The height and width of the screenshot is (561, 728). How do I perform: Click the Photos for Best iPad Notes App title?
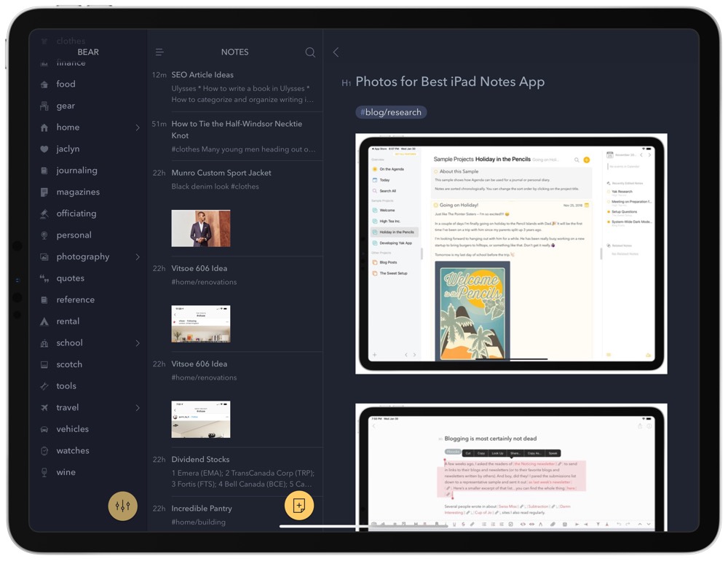click(450, 82)
